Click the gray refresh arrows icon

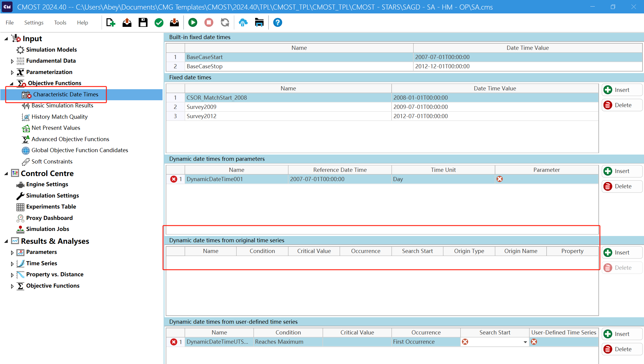[x=225, y=23]
